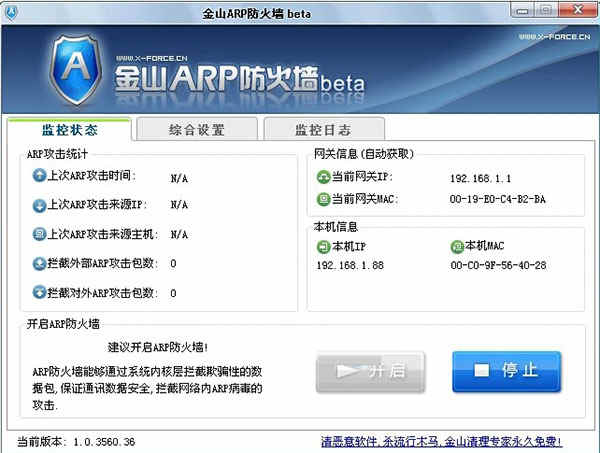The image size is (600, 453).
Task: Click the greyed-out 开启 button
Action: [370, 372]
